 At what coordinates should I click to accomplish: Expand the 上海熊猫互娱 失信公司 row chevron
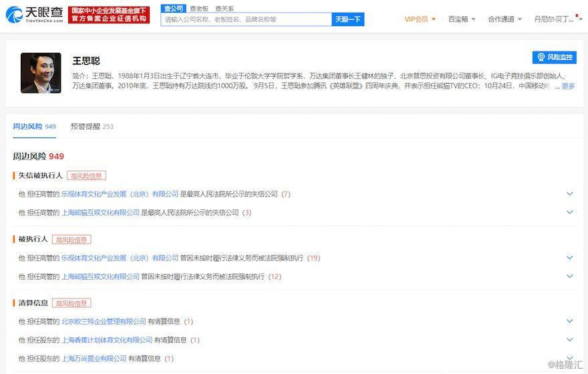coord(570,212)
